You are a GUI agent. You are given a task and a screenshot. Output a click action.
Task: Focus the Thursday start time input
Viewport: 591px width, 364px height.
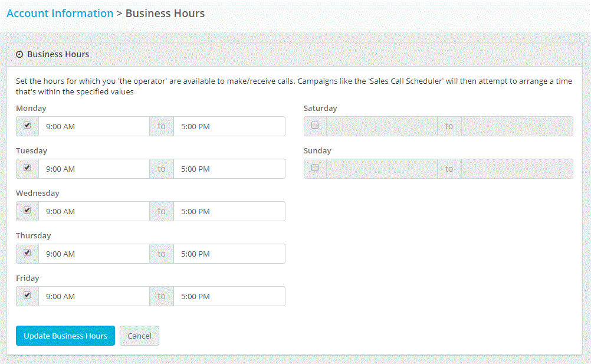(94, 254)
